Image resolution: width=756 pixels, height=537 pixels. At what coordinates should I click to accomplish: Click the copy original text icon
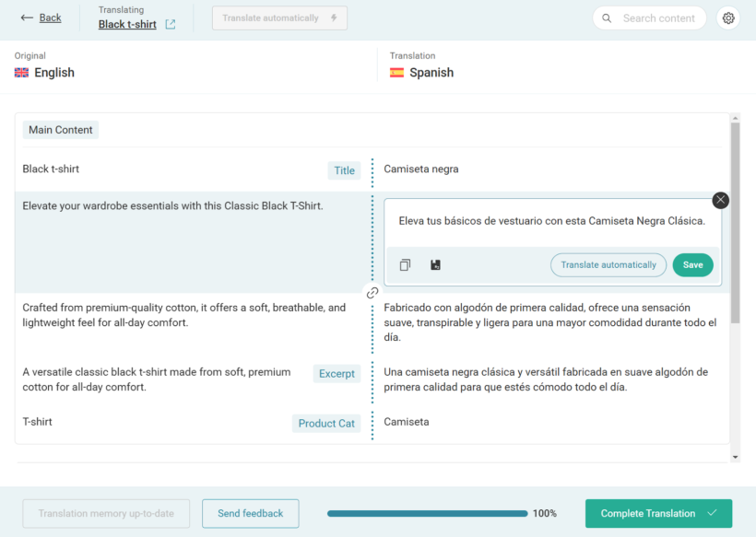405,265
